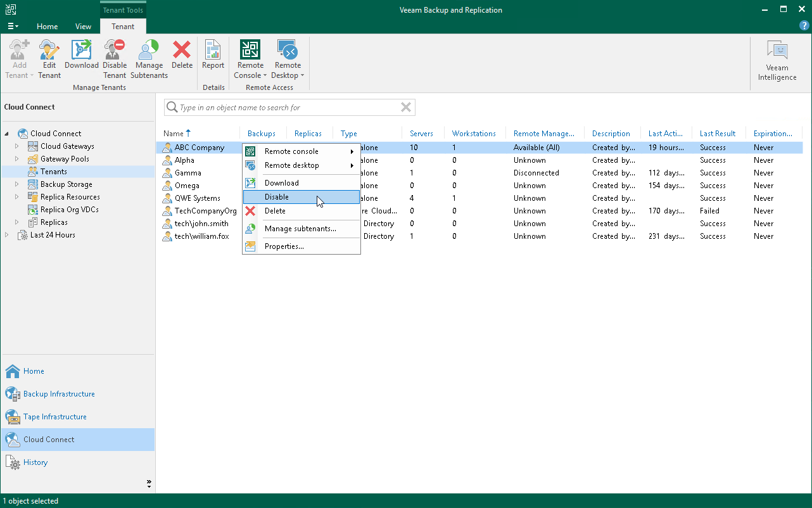
Task: Select the Alpha tenant row
Action: coord(480,160)
